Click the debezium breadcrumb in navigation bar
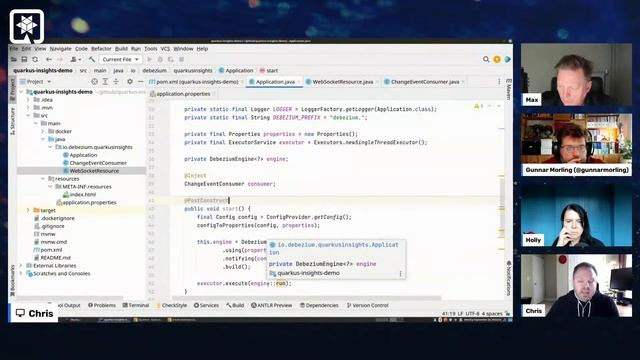This screenshot has width=640, height=360. 154,71
